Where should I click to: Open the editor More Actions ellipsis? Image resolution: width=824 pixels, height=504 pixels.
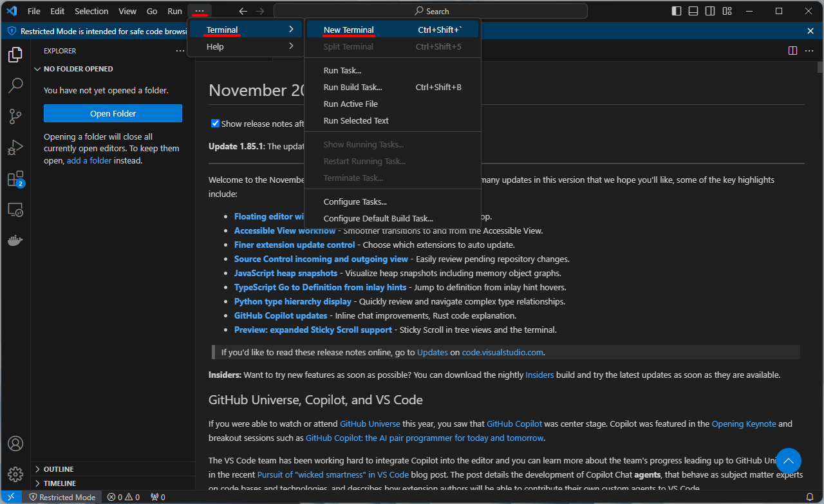pos(809,50)
